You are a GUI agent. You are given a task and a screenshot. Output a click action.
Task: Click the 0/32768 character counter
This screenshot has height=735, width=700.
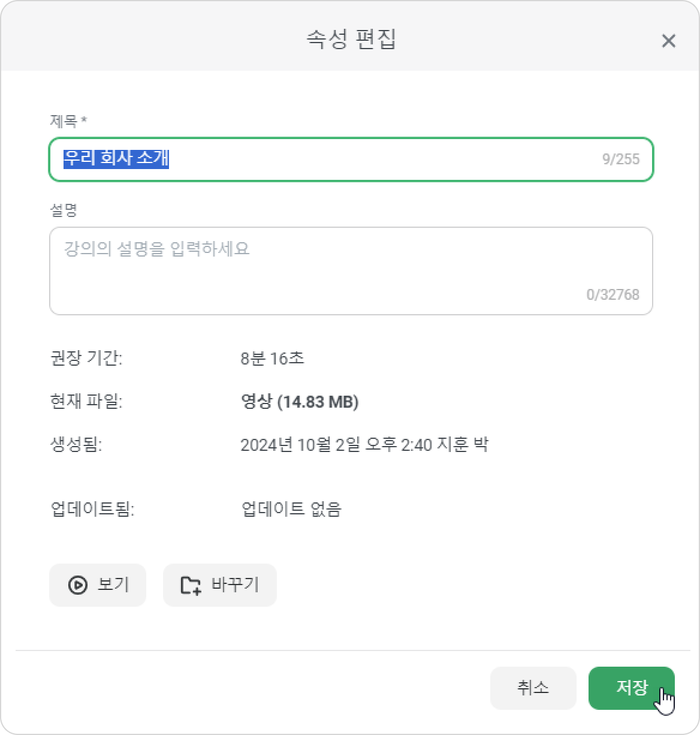pyautogui.click(x=612, y=294)
